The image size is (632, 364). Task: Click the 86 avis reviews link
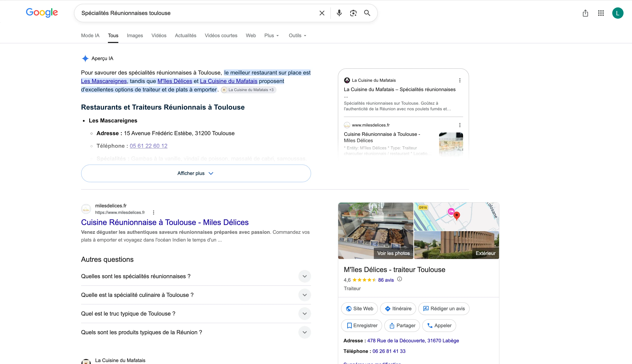click(386, 280)
